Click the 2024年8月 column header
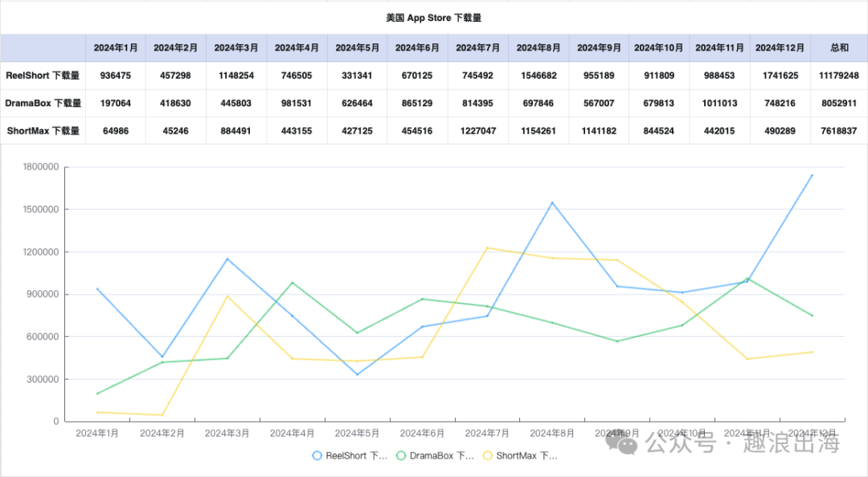Screen dimensions: 868x477 point(538,47)
